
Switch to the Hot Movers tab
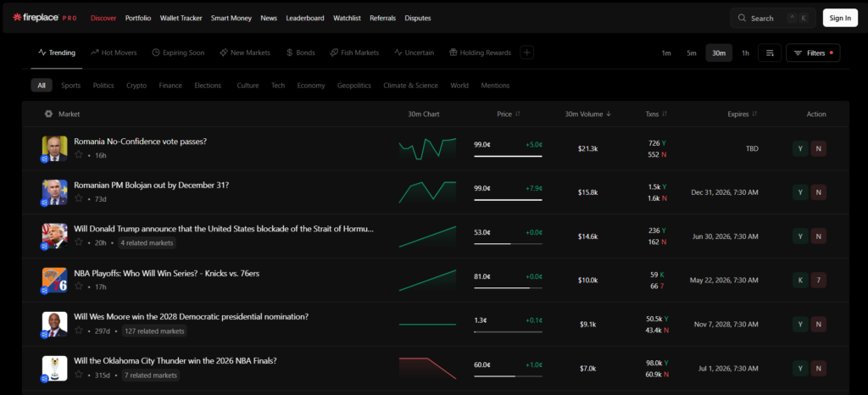click(114, 53)
